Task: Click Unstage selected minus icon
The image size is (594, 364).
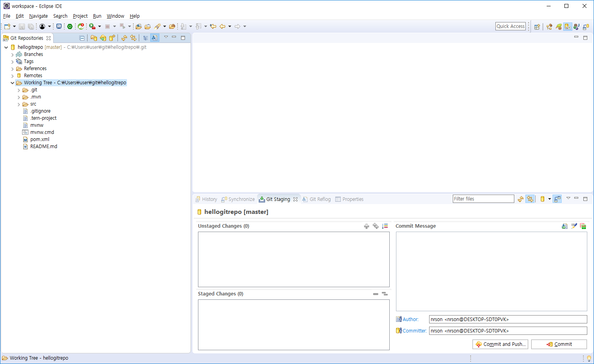Action: 375,294
